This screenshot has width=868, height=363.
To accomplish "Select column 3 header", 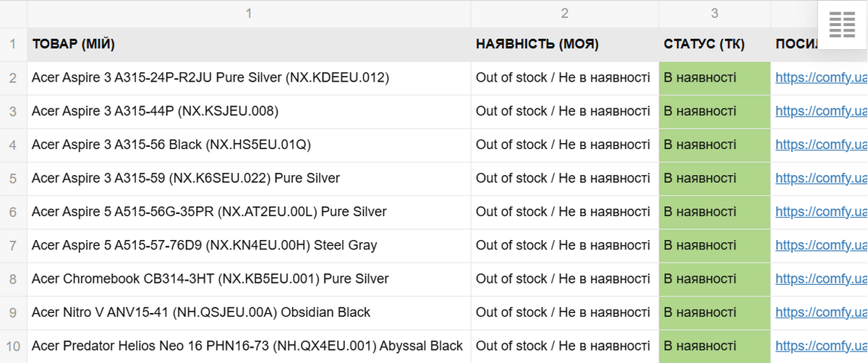I will (x=714, y=13).
